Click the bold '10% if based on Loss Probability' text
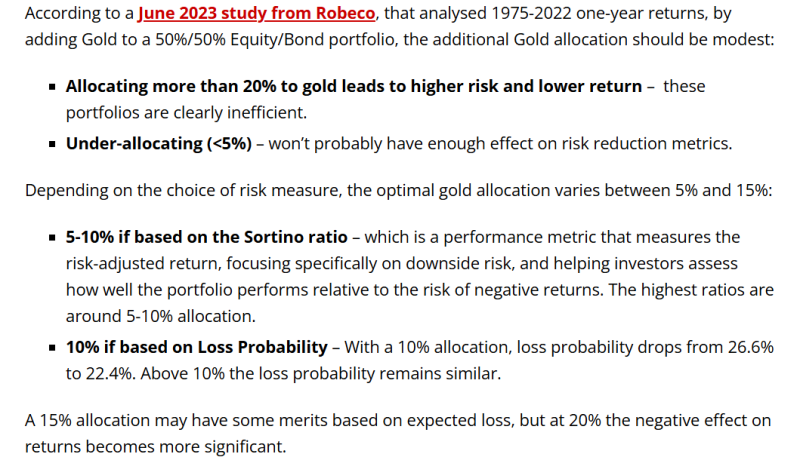This screenshot has height=457, width=800. 196,347
